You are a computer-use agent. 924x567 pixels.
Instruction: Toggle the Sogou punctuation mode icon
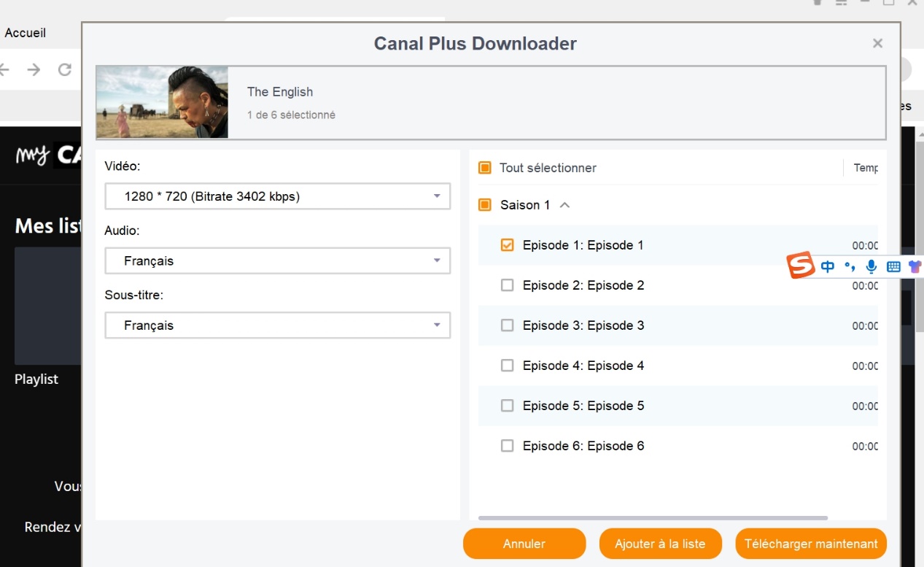tap(850, 266)
